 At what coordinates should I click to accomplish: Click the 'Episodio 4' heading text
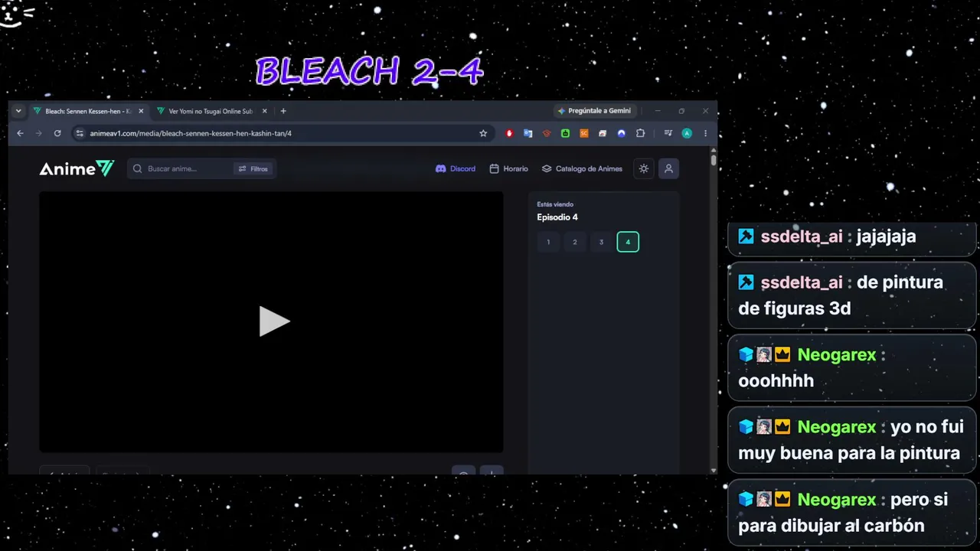pyautogui.click(x=557, y=217)
